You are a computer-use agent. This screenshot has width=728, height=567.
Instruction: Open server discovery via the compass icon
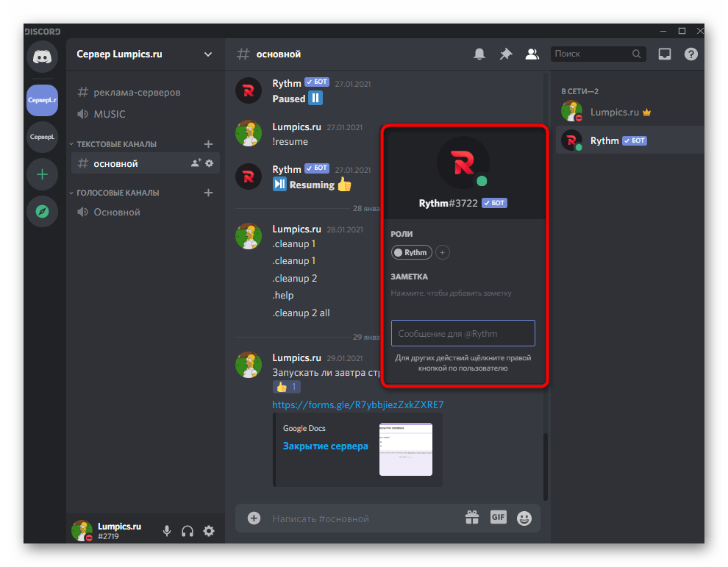pyautogui.click(x=42, y=211)
